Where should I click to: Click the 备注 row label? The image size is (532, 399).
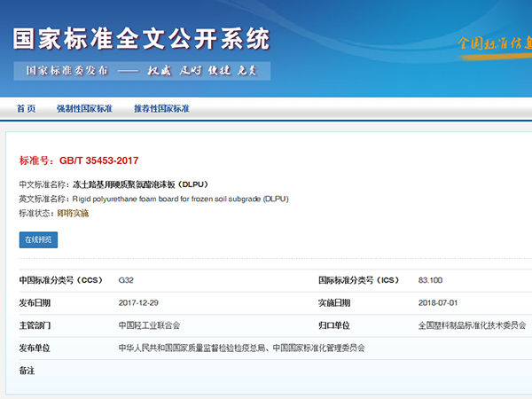(x=27, y=370)
